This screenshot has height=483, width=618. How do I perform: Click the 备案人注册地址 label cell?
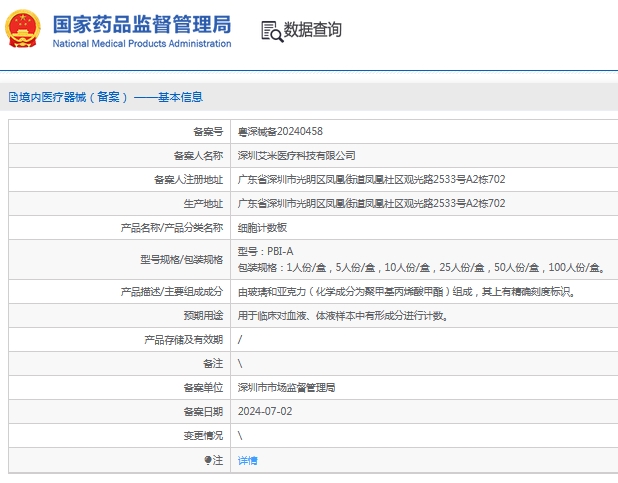(119, 180)
